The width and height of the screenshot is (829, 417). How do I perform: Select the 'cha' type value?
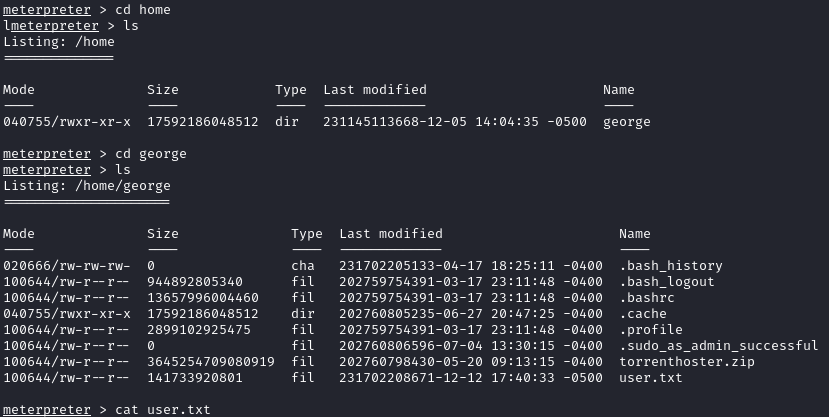(x=303, y=266)
